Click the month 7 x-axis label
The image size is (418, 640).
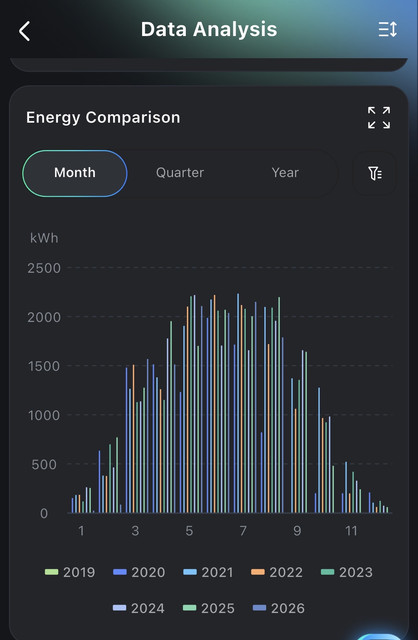click(243, 531)
